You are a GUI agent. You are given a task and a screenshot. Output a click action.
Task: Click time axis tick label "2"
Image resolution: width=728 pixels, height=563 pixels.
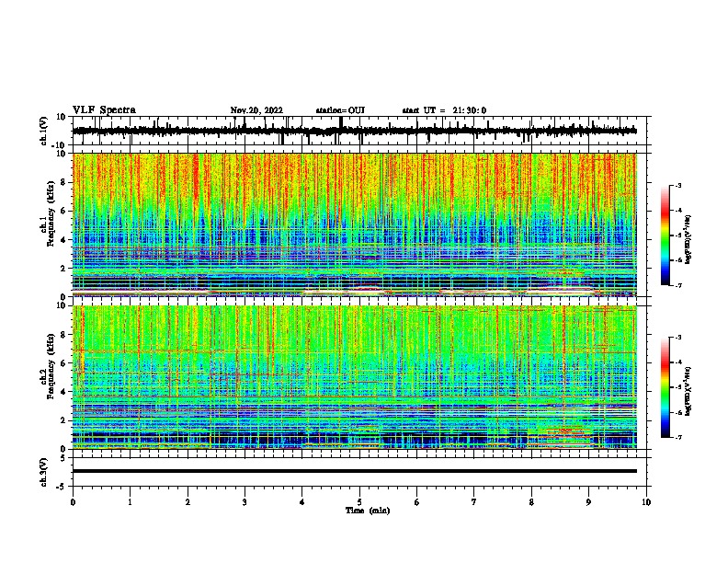coord(188,502)
